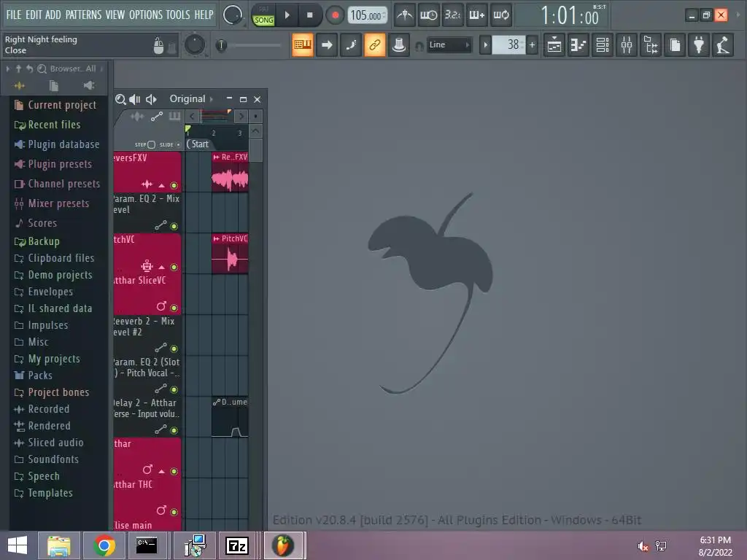
Task: Toggle step editing mode icon
Action: [x=351, y=44]
